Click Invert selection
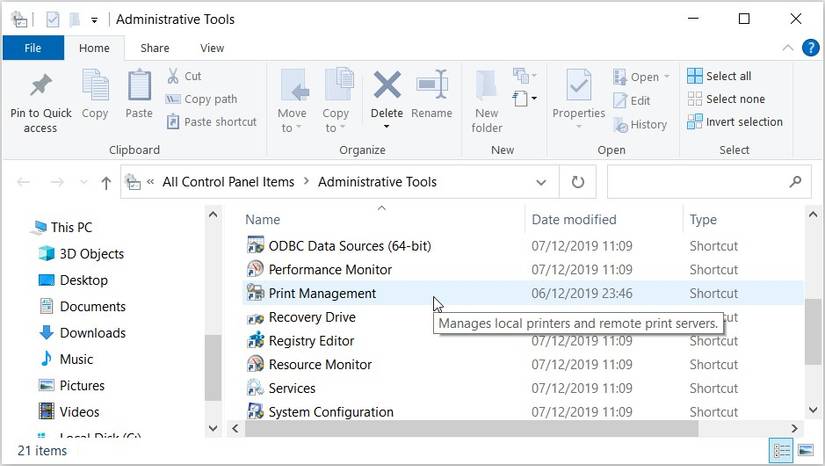Viewport: 825px width, 466px height. click(x=735, y=122)
